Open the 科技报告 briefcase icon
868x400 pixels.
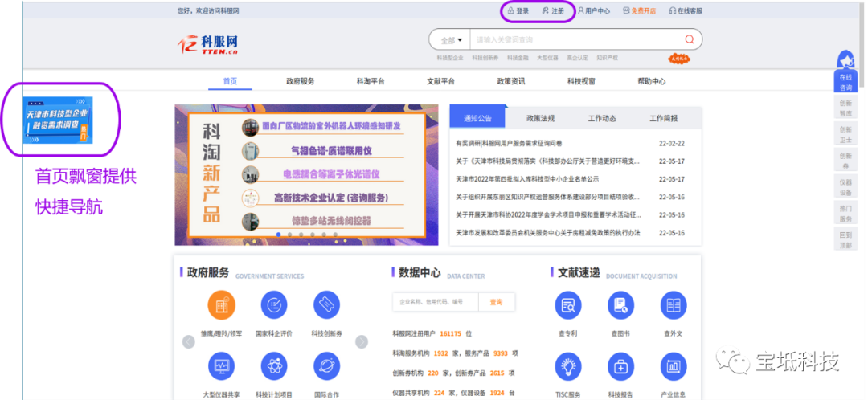pos(620,365)
